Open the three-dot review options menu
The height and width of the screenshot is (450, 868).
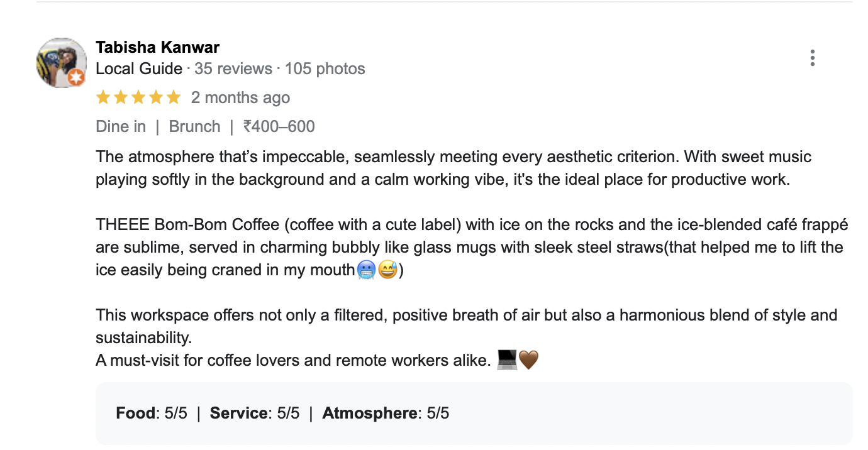coord(813,58)
